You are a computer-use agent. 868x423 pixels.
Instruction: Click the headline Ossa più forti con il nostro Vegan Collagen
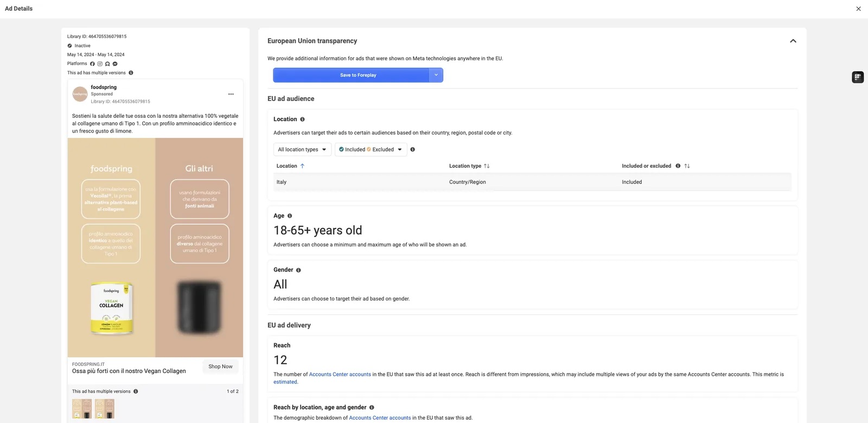click(x=129, y=371)
